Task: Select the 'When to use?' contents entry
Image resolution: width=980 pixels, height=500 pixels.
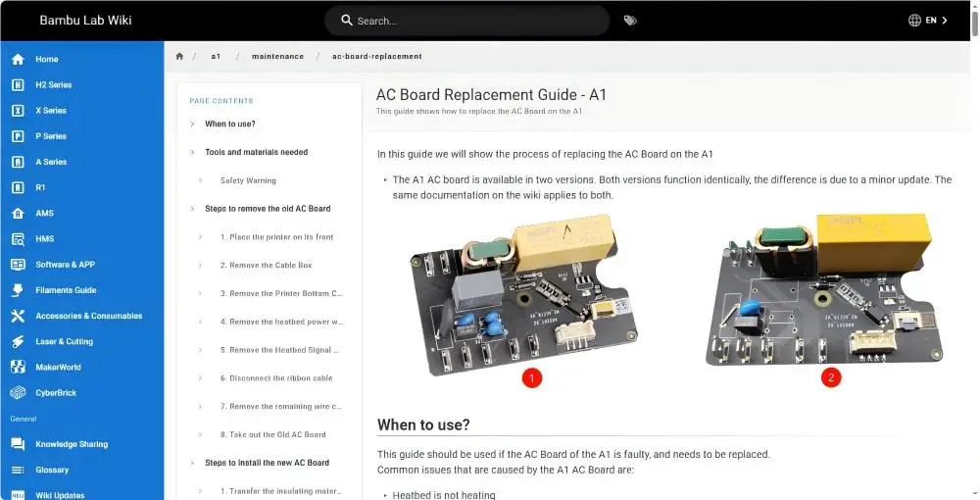Action: click(x=230, y=124)
